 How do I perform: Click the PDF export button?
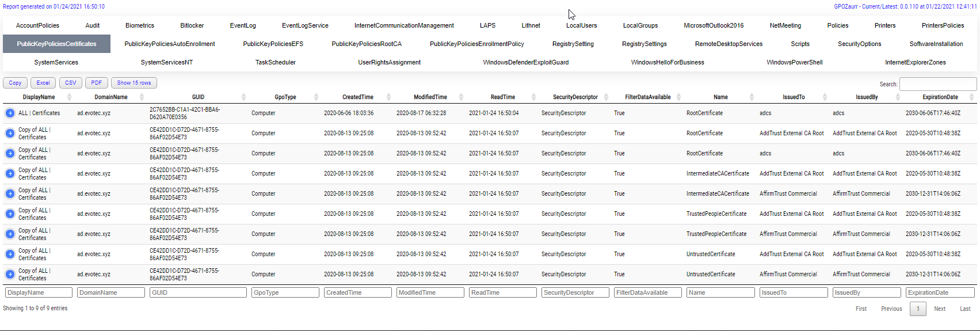click(96, 83)
